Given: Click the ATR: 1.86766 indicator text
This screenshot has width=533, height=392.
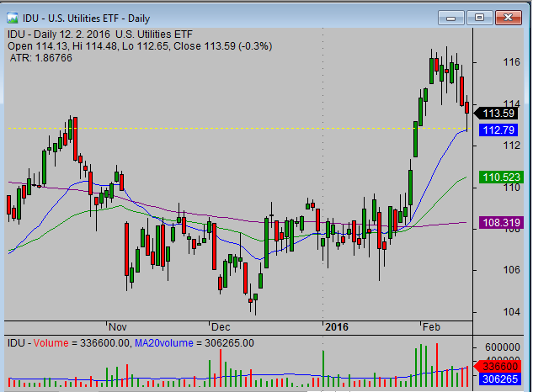Looking at the screenshot, I should [40, 58].
